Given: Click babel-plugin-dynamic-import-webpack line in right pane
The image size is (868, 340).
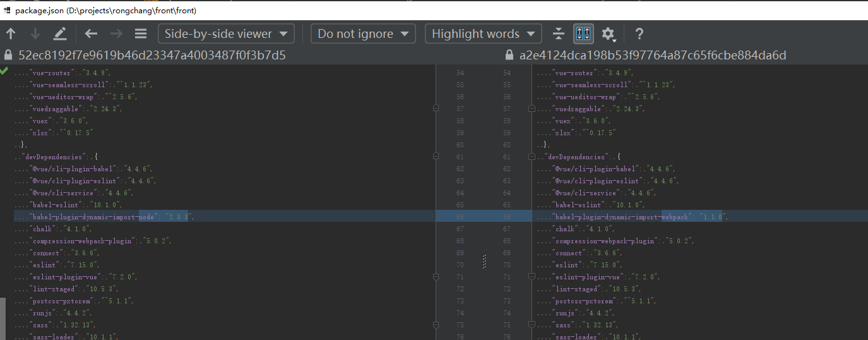Looking at the screenshot, I should (x=631, y=217).
